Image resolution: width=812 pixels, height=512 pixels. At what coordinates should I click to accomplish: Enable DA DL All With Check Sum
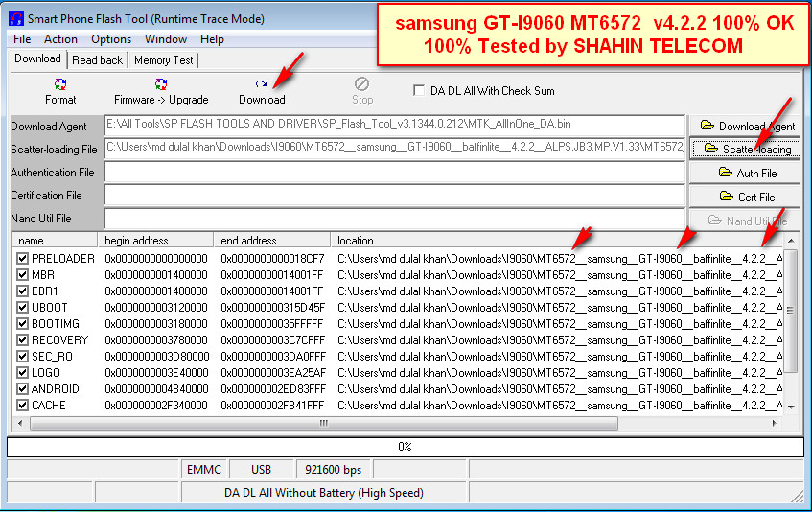(x=418, y=90)
